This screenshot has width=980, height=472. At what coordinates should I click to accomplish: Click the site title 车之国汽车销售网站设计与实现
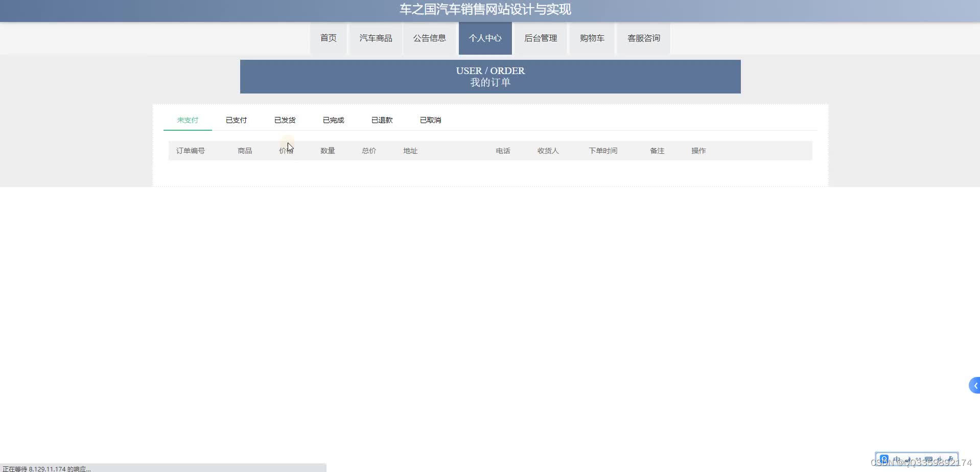485,9
